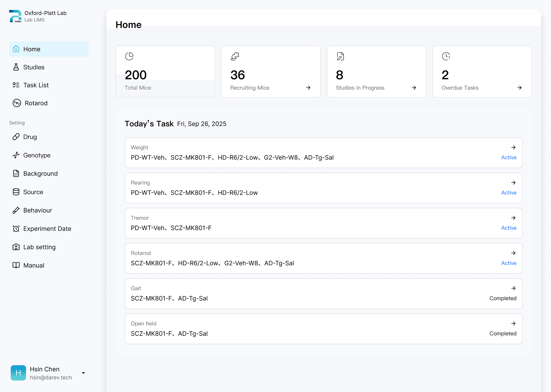The width and height of the screenshot is (551, 392).
Task: Click the document icon on Studies in Progress card
Action: [340, 56]
